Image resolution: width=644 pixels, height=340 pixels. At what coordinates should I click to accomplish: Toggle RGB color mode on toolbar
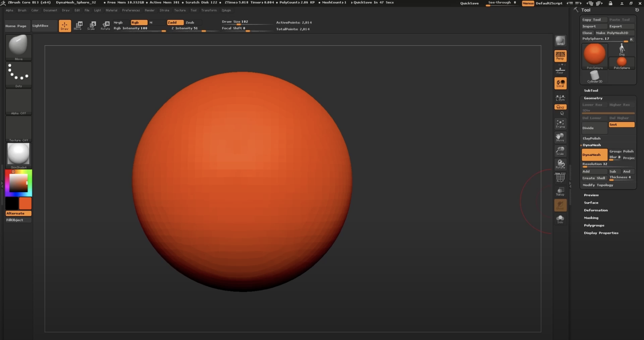(136, 22)
